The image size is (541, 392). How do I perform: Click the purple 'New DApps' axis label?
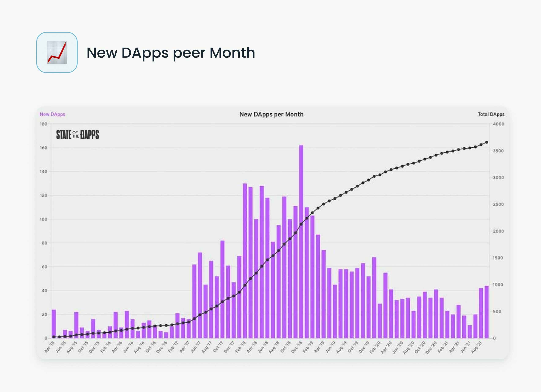(x=52, y=114)
